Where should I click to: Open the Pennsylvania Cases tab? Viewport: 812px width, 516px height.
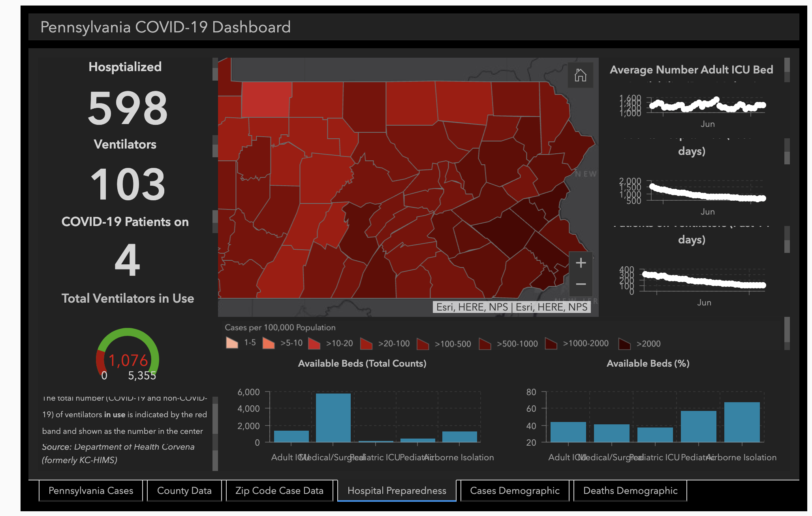pyautogui.click(x=91, y=491)
